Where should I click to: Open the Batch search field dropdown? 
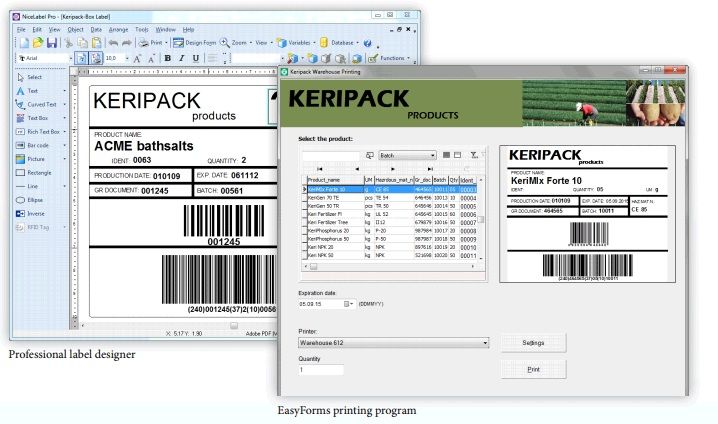click(432, 155)
